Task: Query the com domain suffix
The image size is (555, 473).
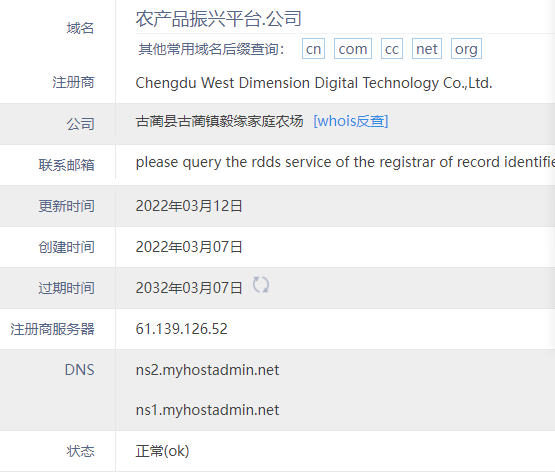Action: (x=353, y=49)
